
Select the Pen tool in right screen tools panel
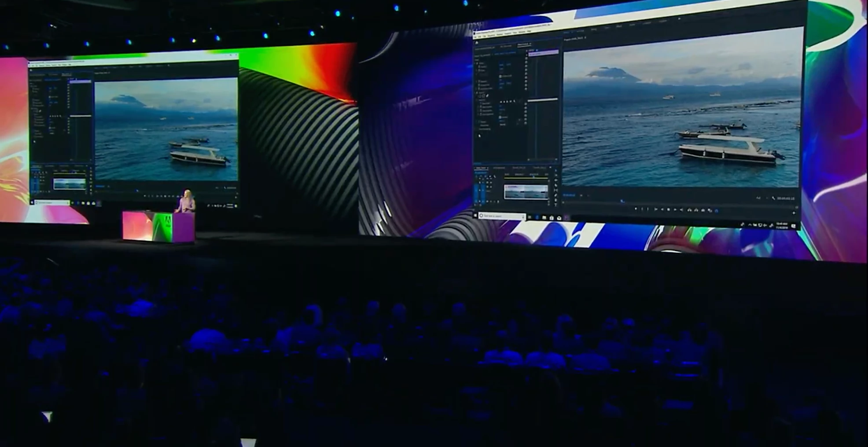[556, 195]
